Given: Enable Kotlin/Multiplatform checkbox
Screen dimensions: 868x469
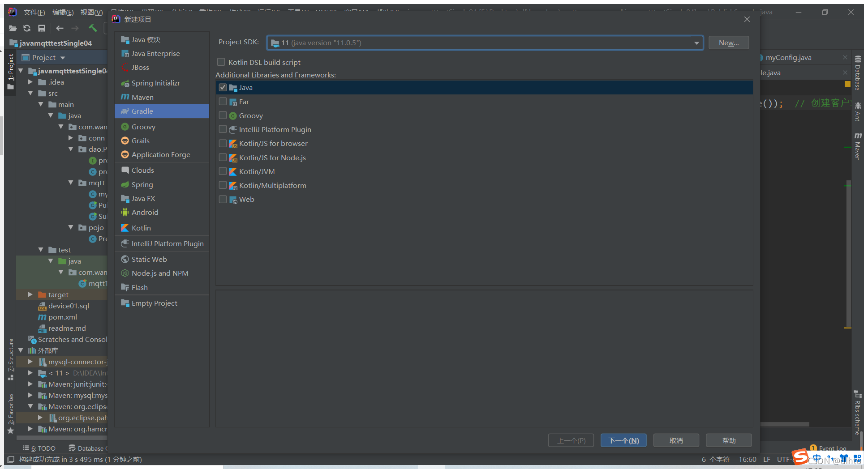Looking at the screenshot, I should [223, 185].
